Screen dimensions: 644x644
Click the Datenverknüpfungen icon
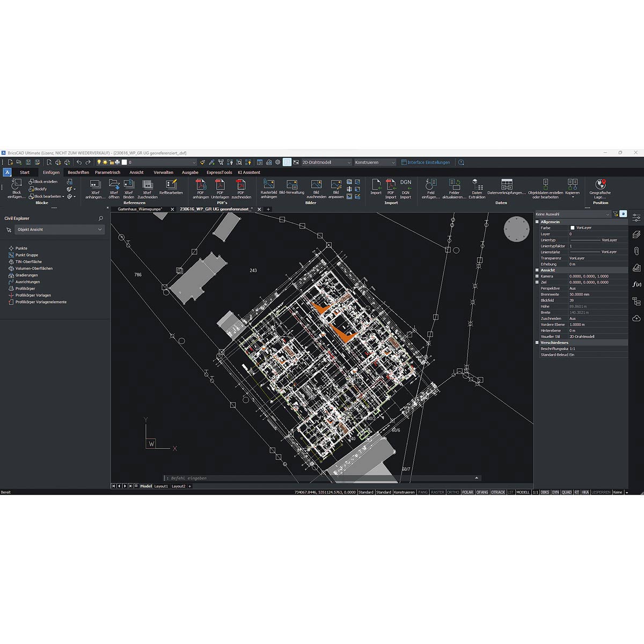(x=506, y=185)
